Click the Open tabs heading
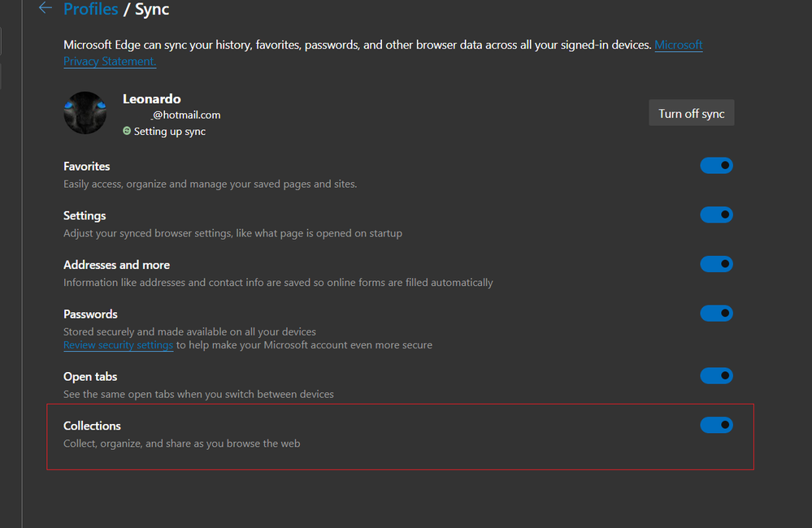This screenshot has height=528, width=812. point(90,377)
